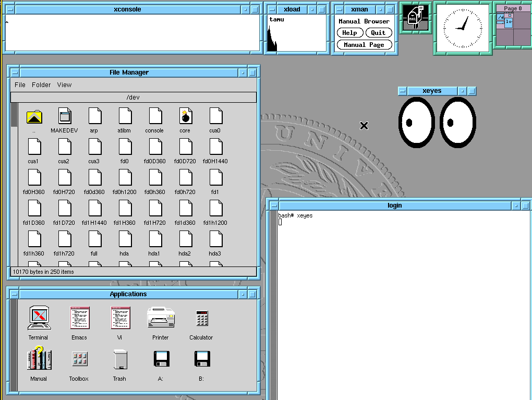Screen dimensions: 532x400
Task: Maximize the xeyes window
Action: pos(472,91)
